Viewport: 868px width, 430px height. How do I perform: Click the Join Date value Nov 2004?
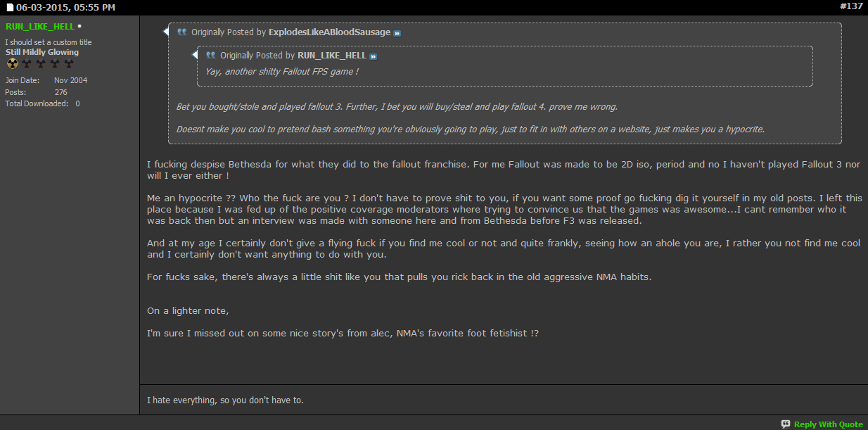coord(70,80)
